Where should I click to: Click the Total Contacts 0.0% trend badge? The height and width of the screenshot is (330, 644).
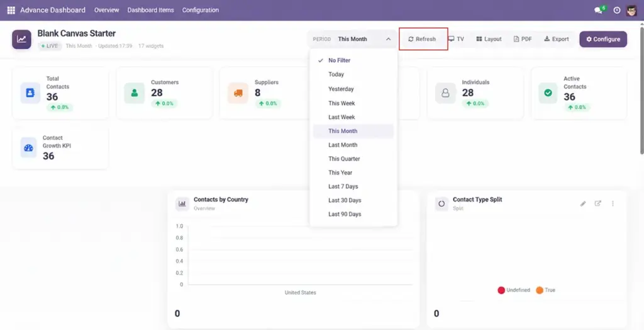tap(60, 108)
